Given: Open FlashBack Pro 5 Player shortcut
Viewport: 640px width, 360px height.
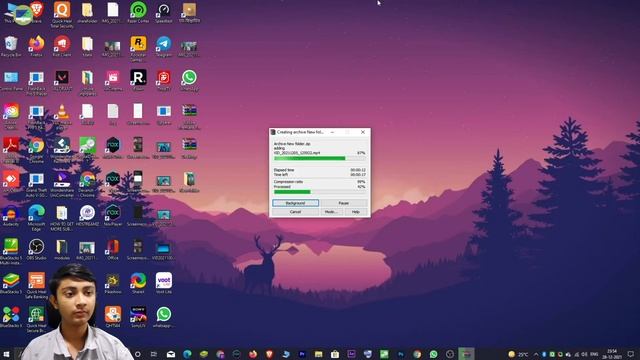Looking at the screenshot, I should click(36, 82).
